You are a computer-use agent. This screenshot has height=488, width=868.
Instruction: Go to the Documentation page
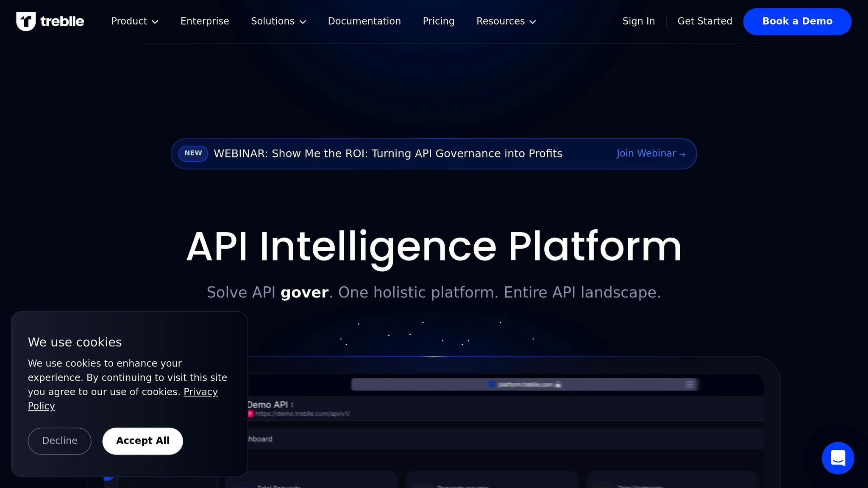pos(364,21)
